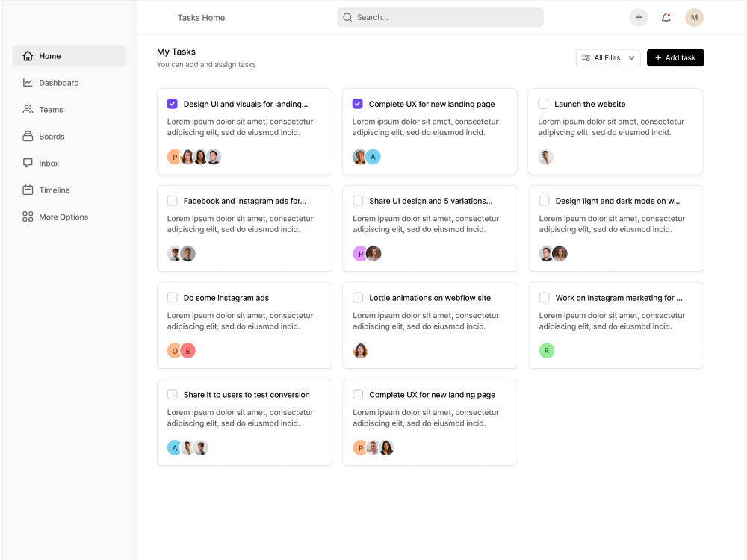Viewport: 747px width, 560px height.
Task: Click the filter sliders icon beside All Files
Action: point(586,57)
